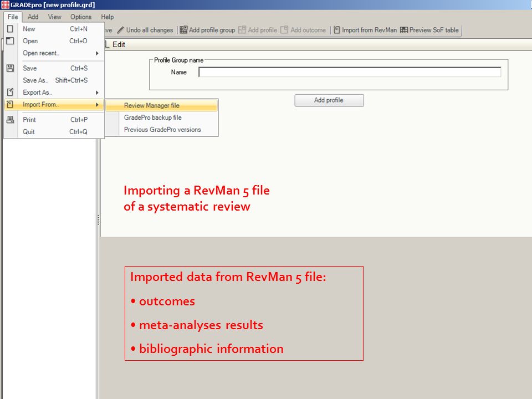Choose New from the File menu
Viewport: 532px width, 399px height.
pyautogui.click(x=54, y=29)
